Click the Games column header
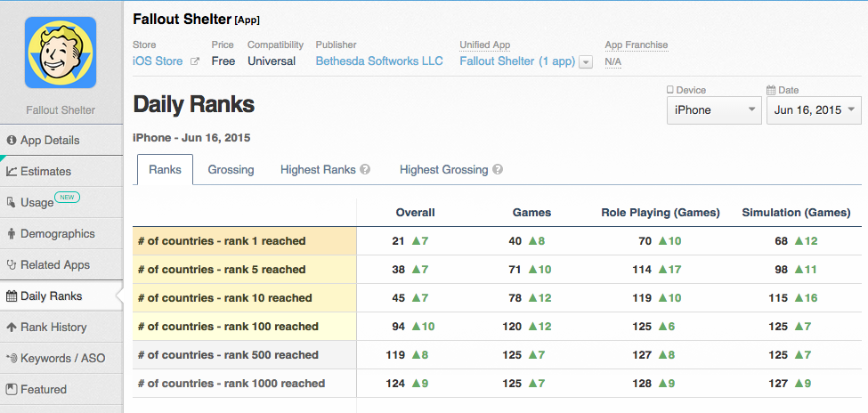The height and width of the screenshot is (413, 868). 532,213
